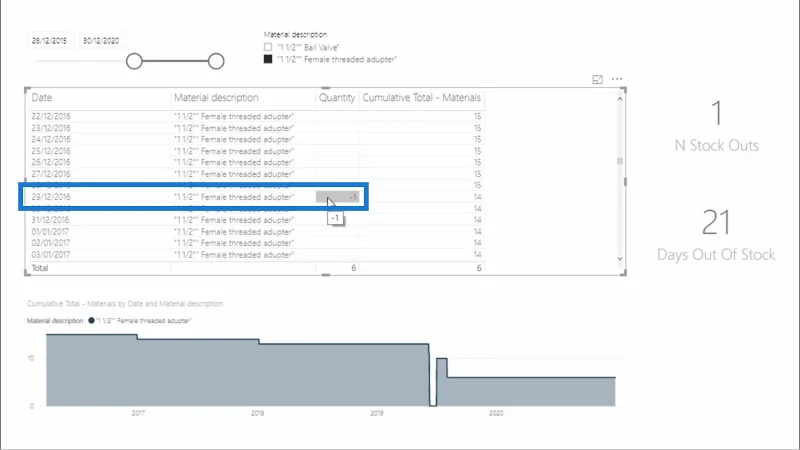Tick the Ball Valve checkbox
Screen dimensions: 800x450
[x=268, y=47]
